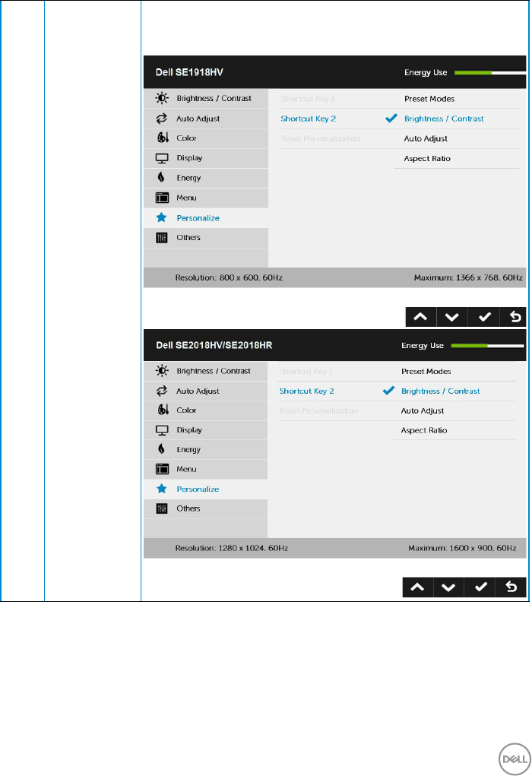532x776 pixels.
Task: Click 'Maximum: 1366 x 768, 60Hz' text
Action: coord(468,277)
